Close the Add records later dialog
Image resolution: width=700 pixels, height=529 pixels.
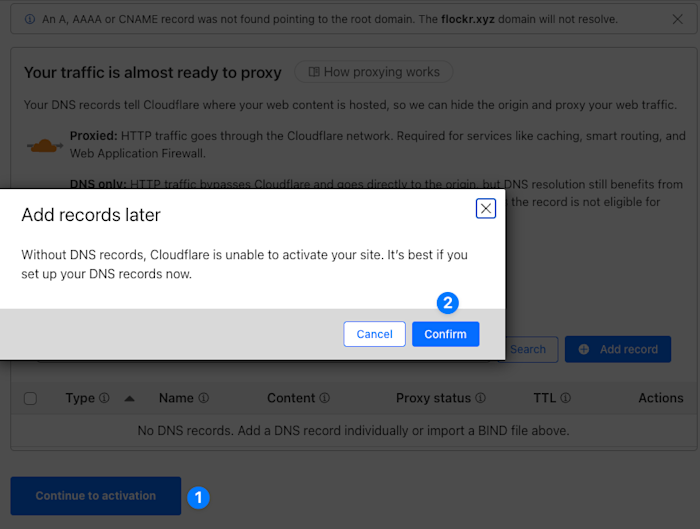point(486,208)
